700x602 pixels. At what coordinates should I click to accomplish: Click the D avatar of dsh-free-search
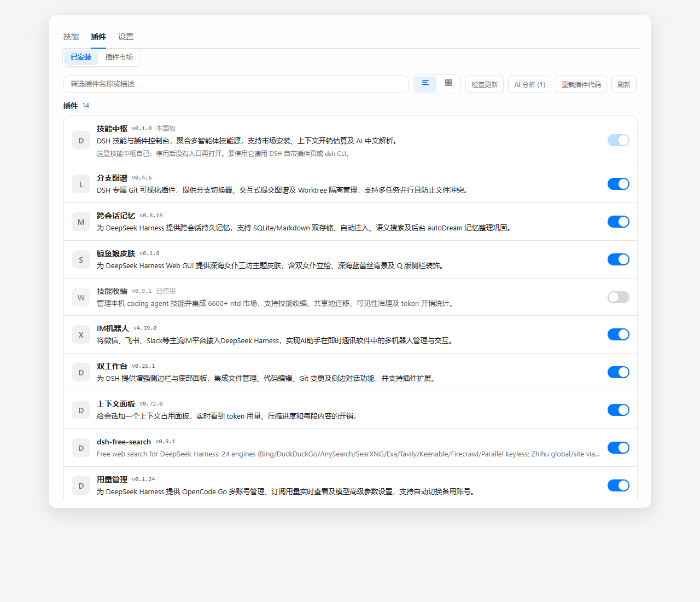click(81, 448)
